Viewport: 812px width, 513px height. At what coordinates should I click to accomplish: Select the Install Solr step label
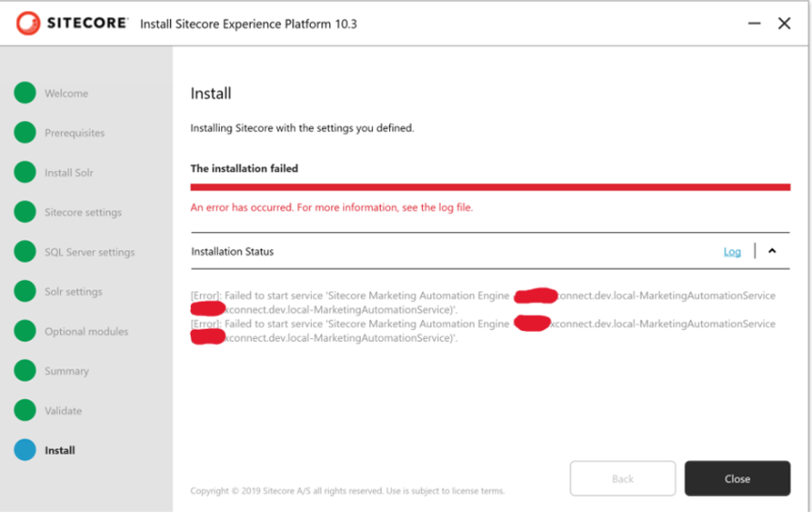click(69, 173)
